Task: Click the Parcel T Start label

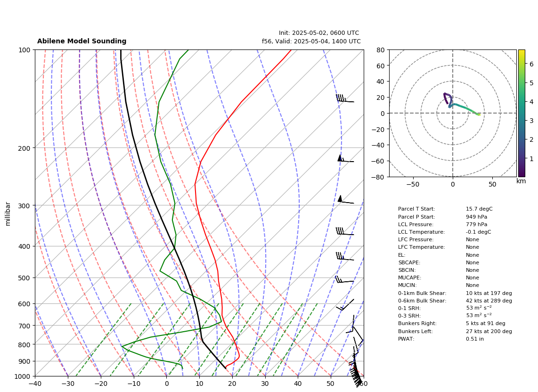Action: coord(416,209)
